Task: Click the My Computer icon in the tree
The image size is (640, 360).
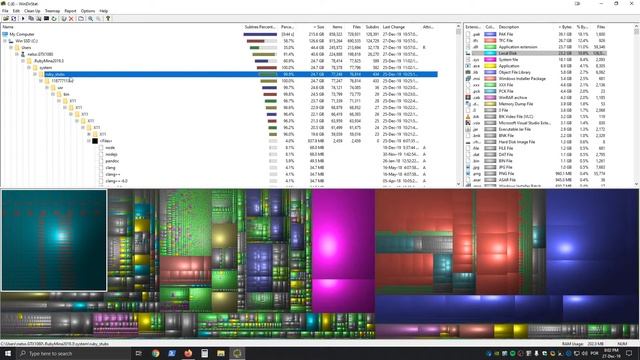Action: pyautogui.click(x=5, y=34)
